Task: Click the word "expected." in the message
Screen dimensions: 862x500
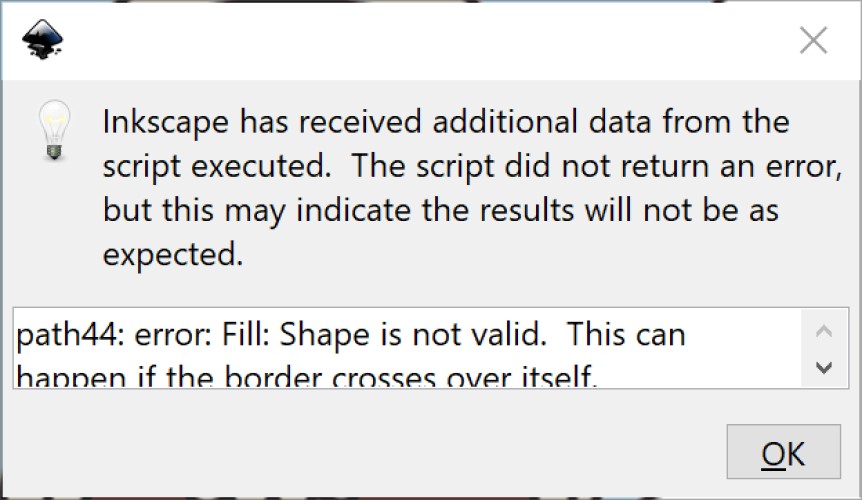Action: (x=173, y=255)
